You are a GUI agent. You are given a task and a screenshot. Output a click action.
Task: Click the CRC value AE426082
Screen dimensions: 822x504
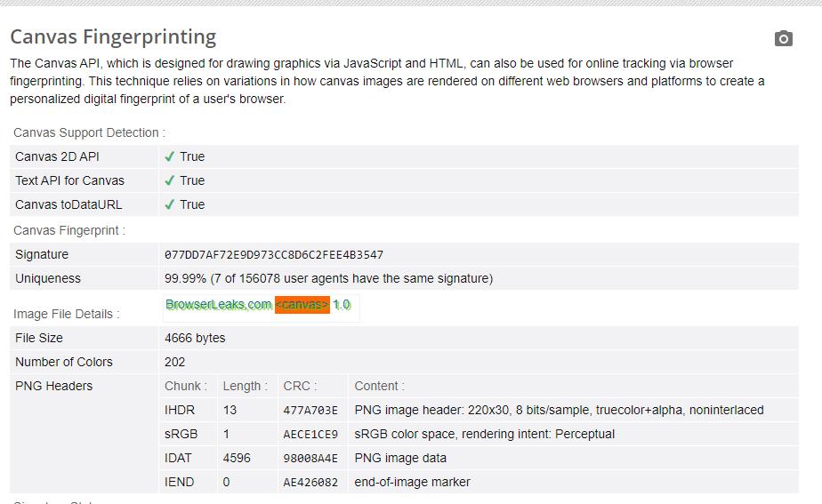click(310, 482)
